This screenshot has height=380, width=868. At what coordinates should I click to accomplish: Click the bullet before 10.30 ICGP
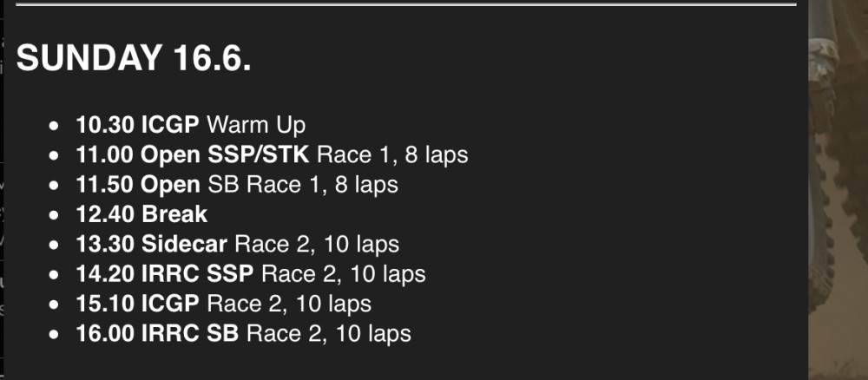point(54,126)
